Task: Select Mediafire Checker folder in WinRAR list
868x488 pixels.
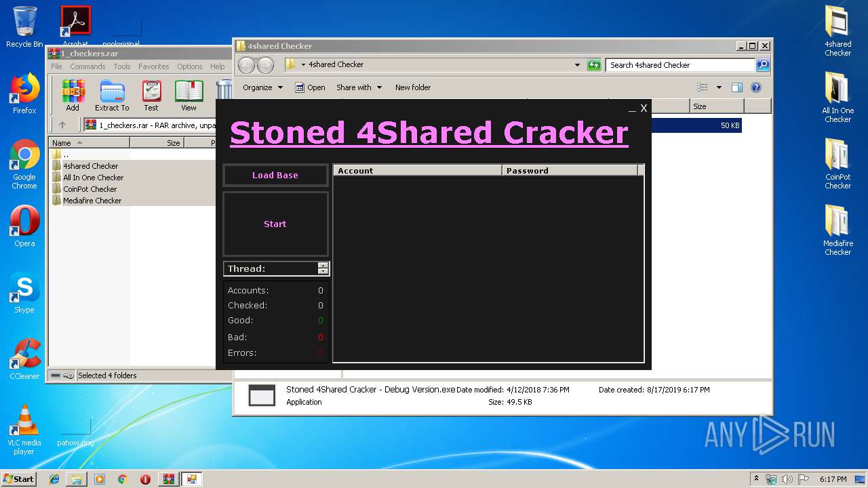Action: tap(92, 201)
